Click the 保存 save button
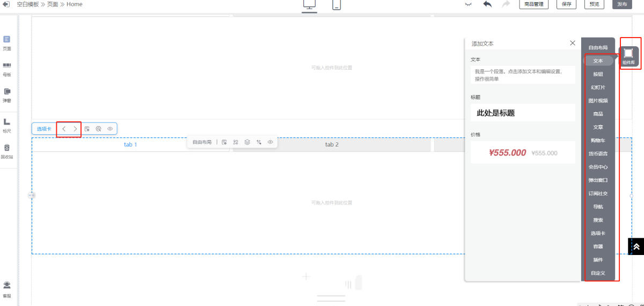Image resolution: width=644 pixels, height=306 pixels. coord(566,4)
